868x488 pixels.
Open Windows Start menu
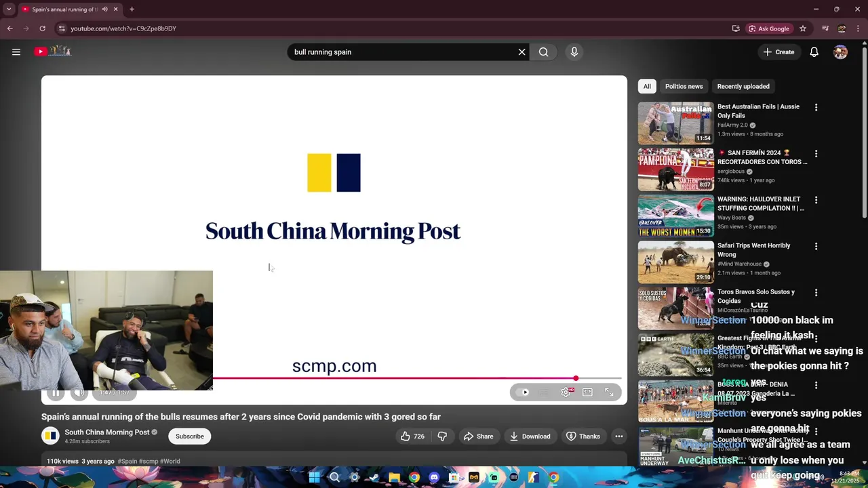pyautogui.click(x=314, y=477)
